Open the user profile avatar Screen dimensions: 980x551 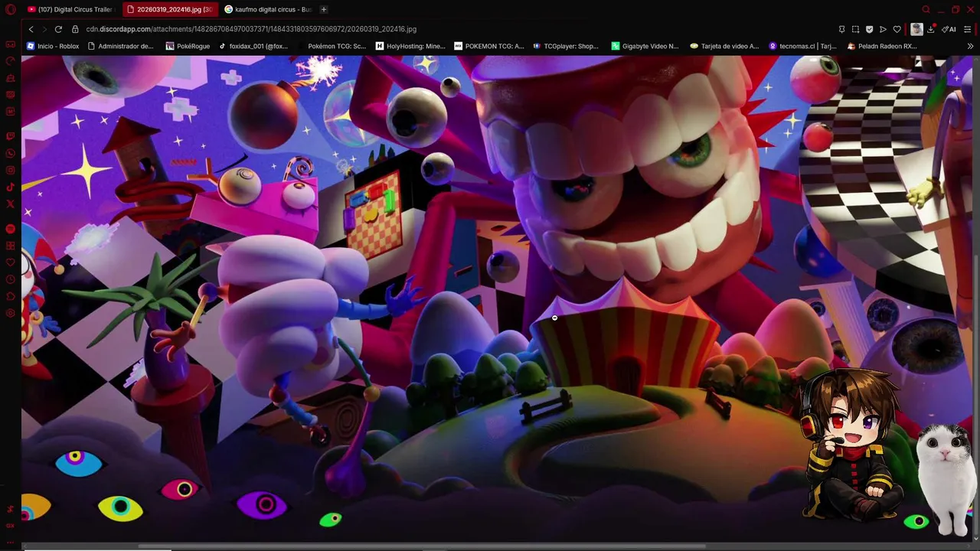916,29
